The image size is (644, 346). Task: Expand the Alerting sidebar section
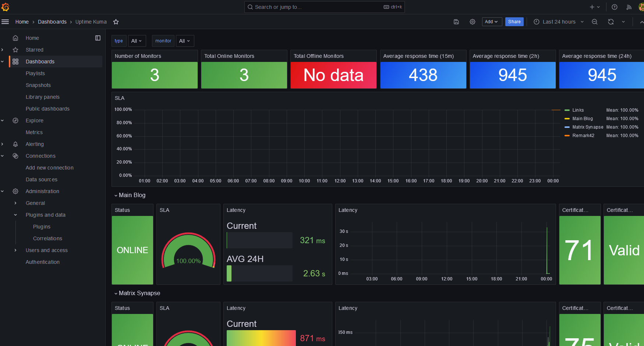(x=3, y=144)
